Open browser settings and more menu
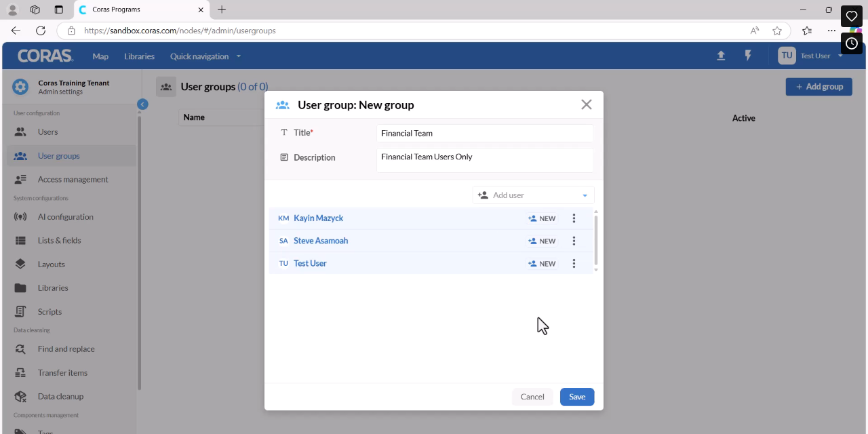868x434 pixels. pos(831,31)
